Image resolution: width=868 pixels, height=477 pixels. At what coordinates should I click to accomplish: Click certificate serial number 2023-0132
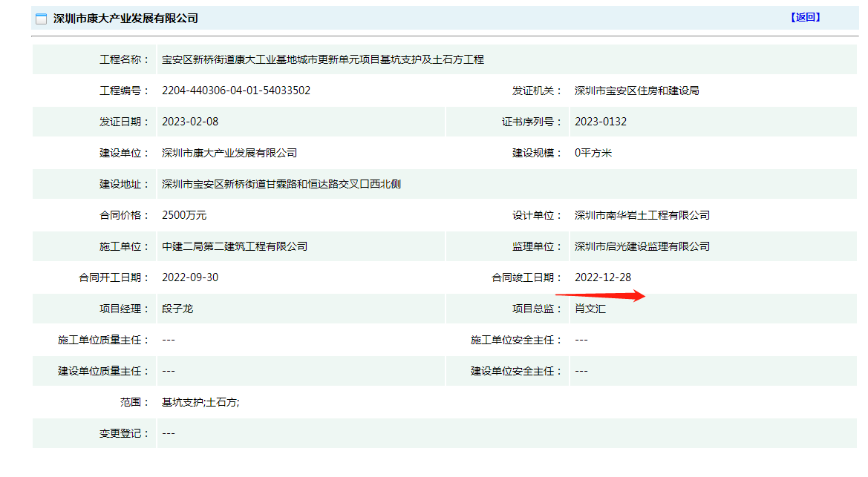tap(601, 122)
